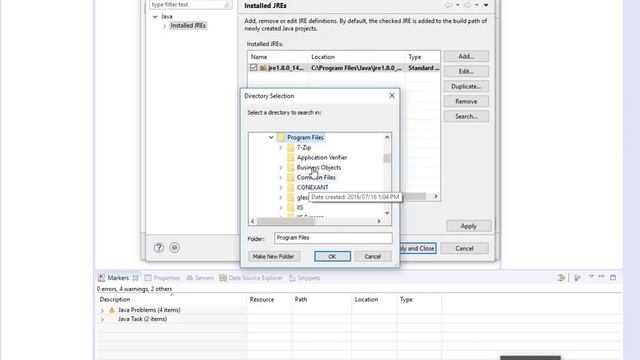Image resolution: width=640 pixels, height=360 pixels.
Task: Click the Folder text field
Action: pos(333,238)
